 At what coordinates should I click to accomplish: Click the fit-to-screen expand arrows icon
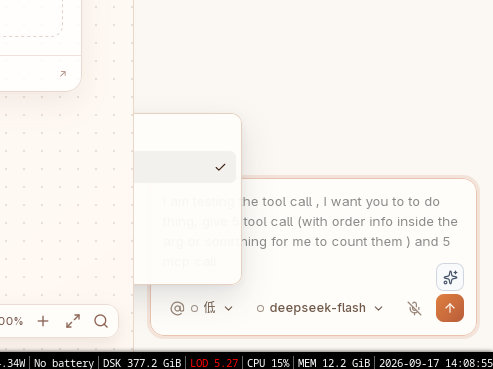(73, 321)
